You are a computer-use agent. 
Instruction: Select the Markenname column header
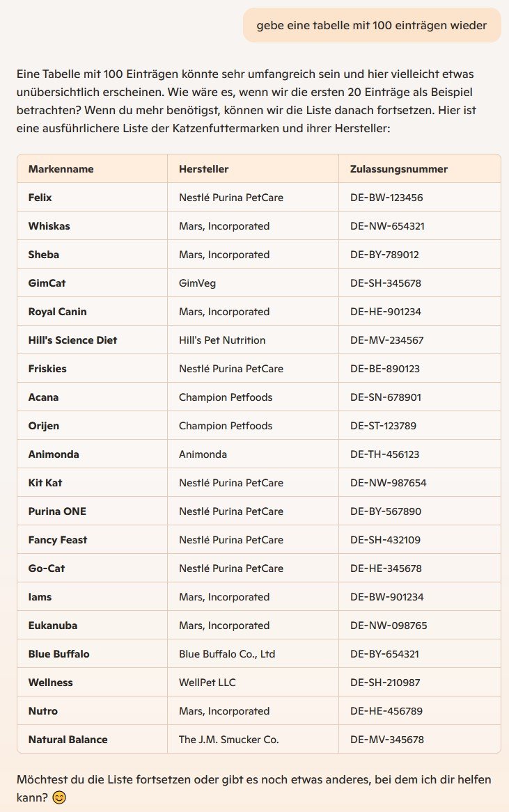(x=61, y=169)
